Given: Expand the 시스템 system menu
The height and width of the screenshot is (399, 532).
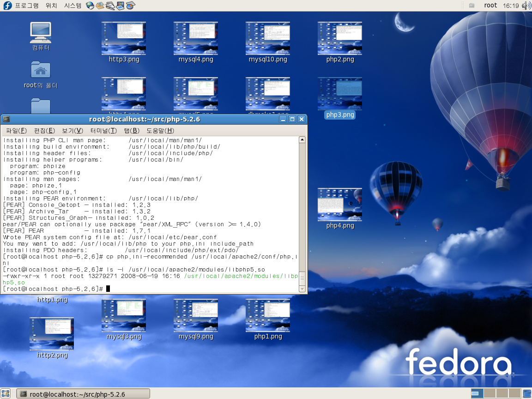Looking at the screenshot, I should click(x=73, y=6).
